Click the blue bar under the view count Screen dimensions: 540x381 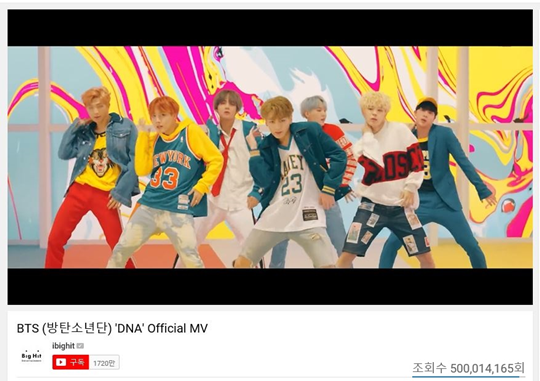click(x=466, y=377)
